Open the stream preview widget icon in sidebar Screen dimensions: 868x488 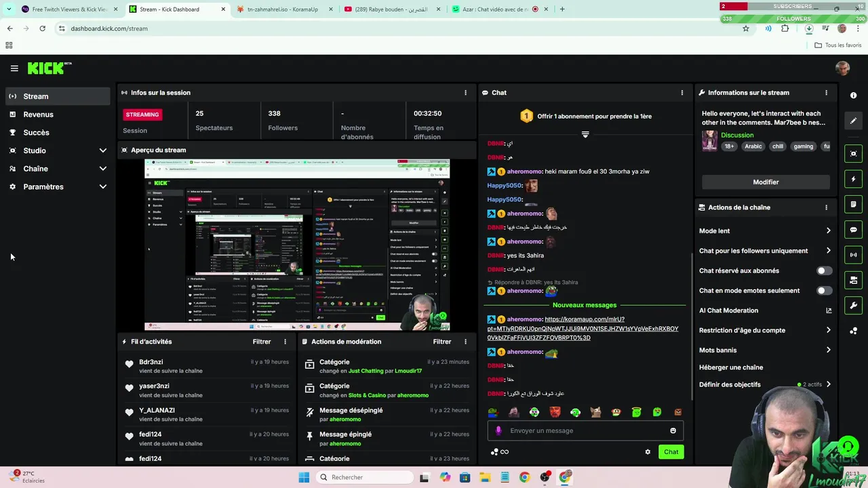[853, 154]
